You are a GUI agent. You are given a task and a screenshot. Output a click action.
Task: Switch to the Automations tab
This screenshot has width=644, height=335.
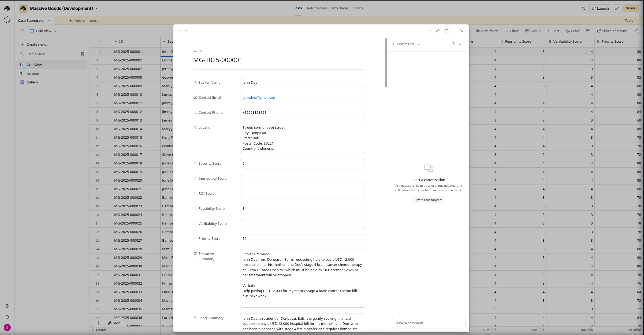317,8
